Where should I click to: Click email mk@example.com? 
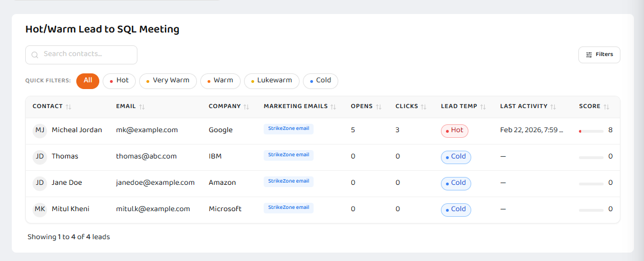(x=147, y=130)
